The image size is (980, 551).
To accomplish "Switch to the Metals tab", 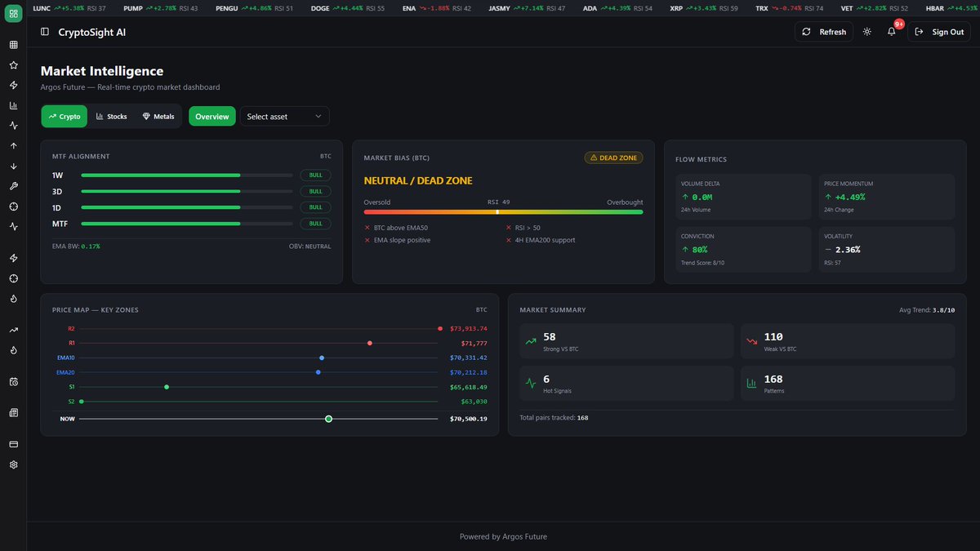I will pos(158,117).
